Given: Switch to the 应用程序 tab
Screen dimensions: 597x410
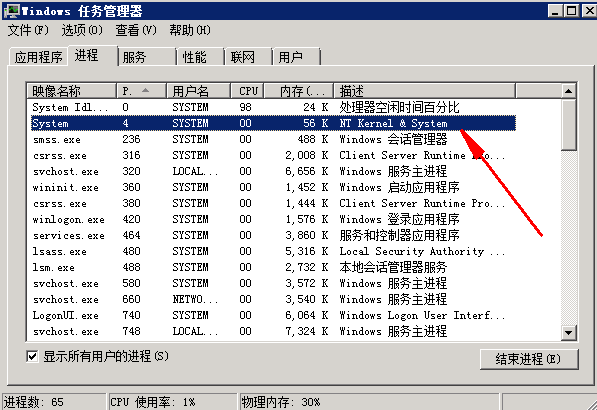Looking at the screenshot, I should 38,57.
